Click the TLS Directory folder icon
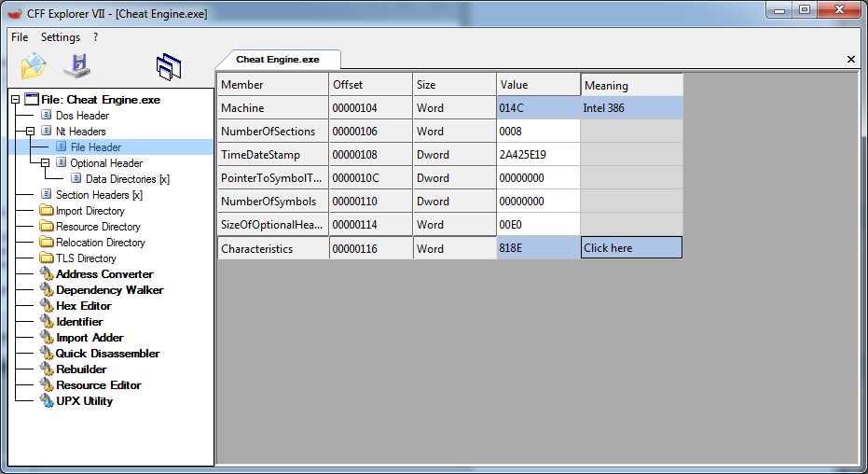The image size is (868, 474). click(x=47, y=258)
